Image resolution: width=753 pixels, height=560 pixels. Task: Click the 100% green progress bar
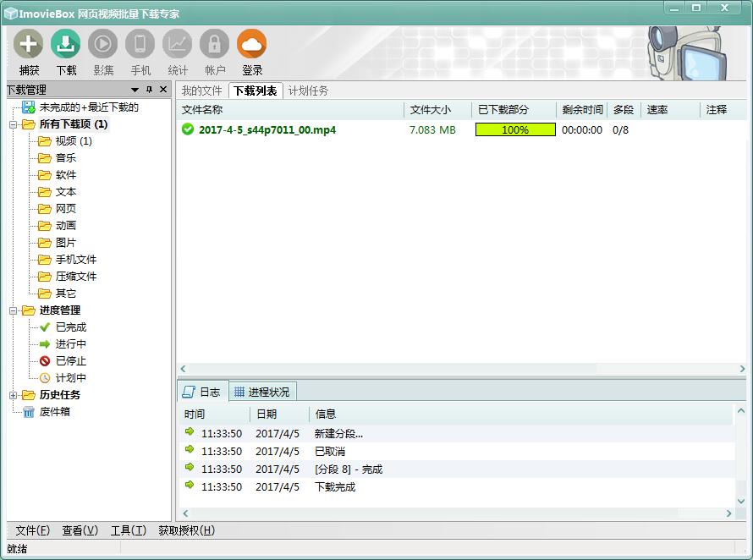[x=515, y=130]
